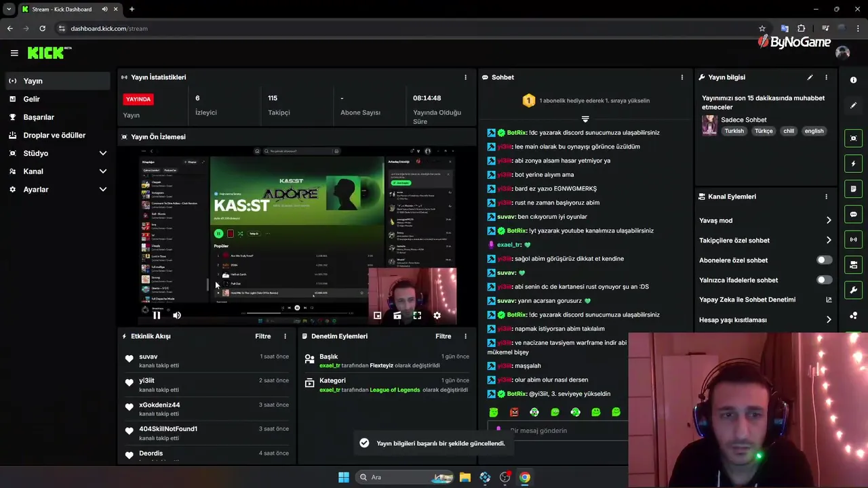Open Chrome extensions puzzle icon
Viewport: 868px width, 488px height.
point(802,28)
